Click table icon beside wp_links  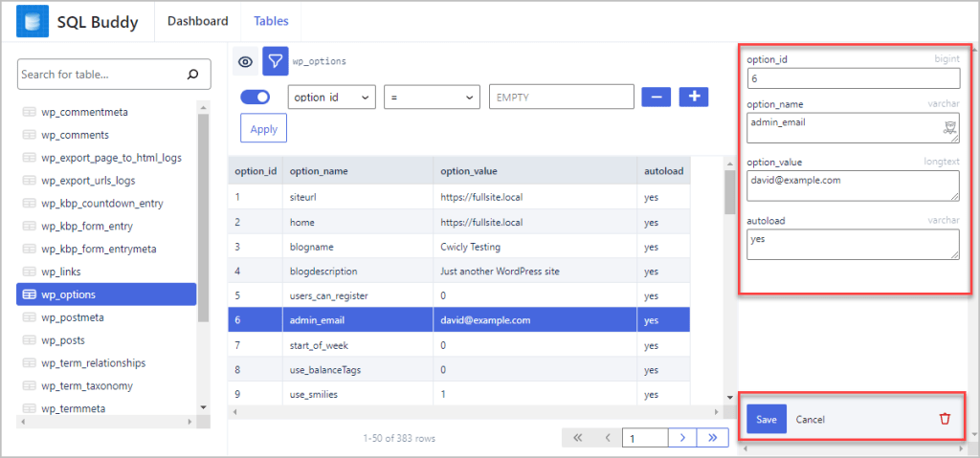(x=29, y=272)
